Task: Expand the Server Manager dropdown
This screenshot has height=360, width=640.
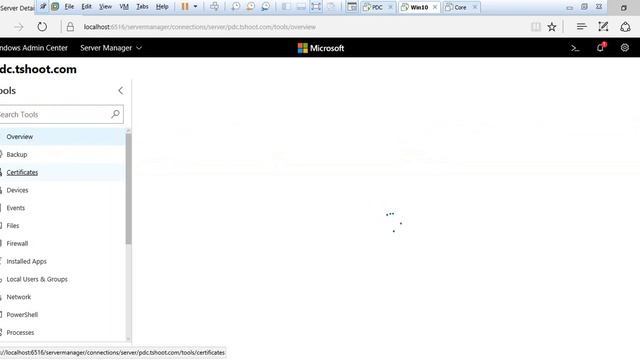Action: click(x=111, y=48)
